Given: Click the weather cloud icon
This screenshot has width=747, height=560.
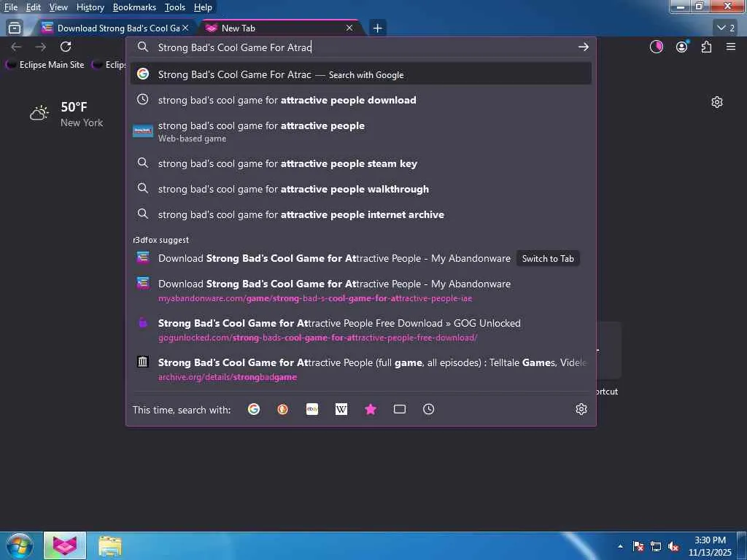Looking at the screenshot, I should pos(39,113).
